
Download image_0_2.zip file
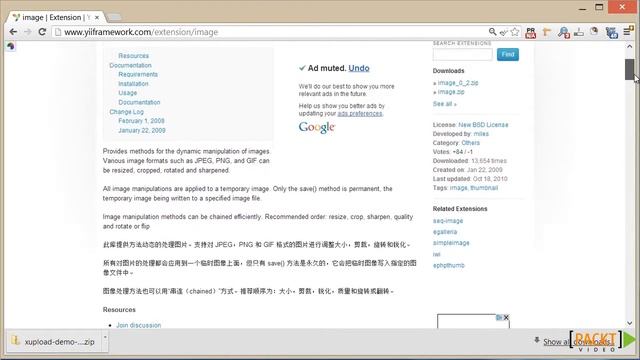click(458, 83)
